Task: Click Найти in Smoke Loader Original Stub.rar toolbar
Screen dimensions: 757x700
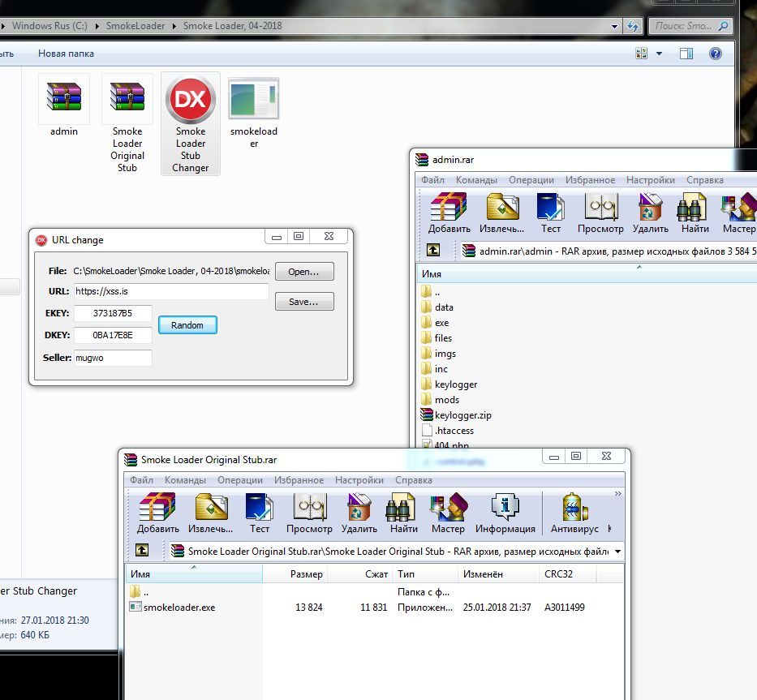Action: tap(403, 513)
